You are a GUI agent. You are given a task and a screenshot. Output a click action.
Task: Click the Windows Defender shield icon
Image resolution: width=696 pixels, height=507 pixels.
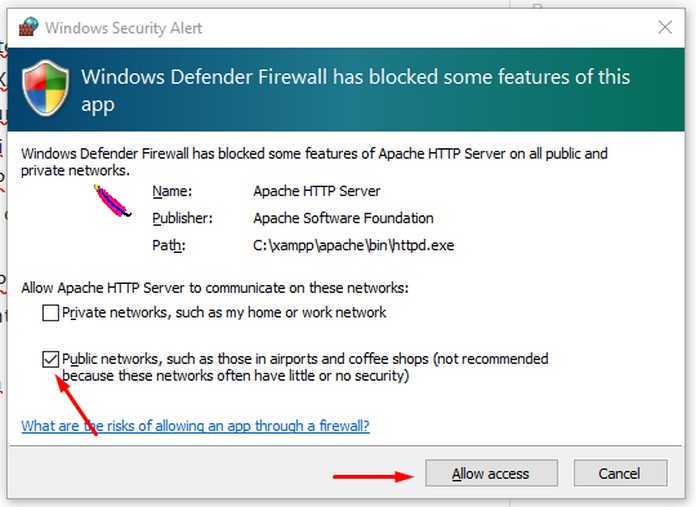click(45, 88)
